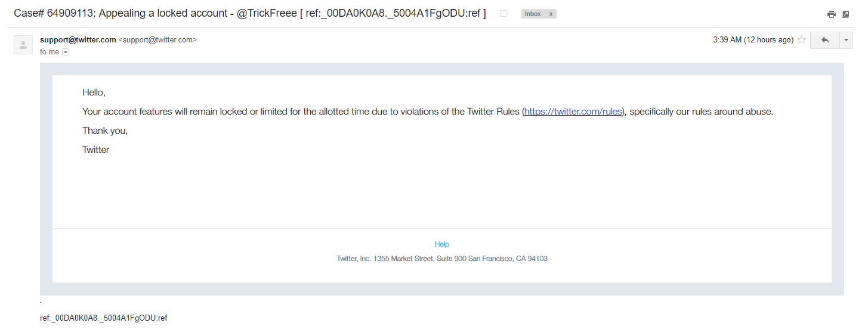The image size is (868, 329).
Task: Click the 3:39 AM timestamp
Action: (x=753, y=40)
